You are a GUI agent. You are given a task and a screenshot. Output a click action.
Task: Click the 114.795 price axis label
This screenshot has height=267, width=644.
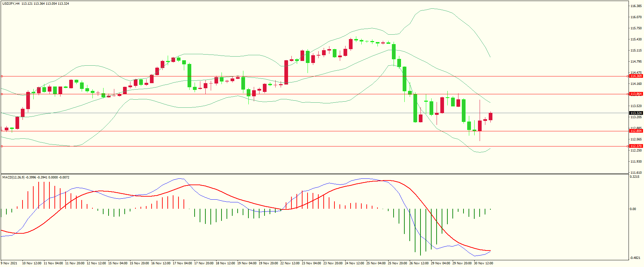(x=636, y=62)
